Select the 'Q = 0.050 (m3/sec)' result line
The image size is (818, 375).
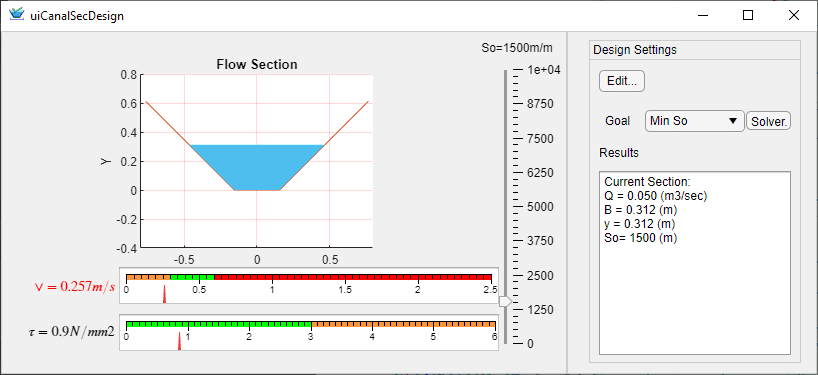pos(655,196)
